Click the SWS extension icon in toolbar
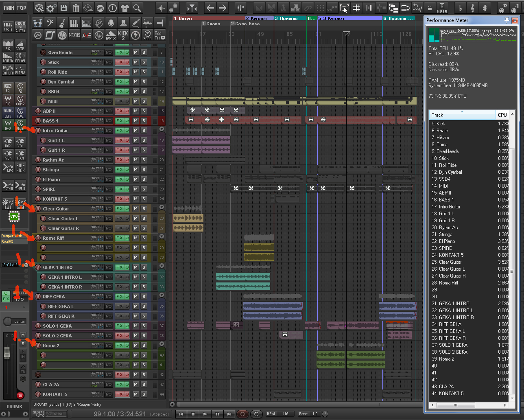This screenshot has width=524, height=420. click(100, 8)
